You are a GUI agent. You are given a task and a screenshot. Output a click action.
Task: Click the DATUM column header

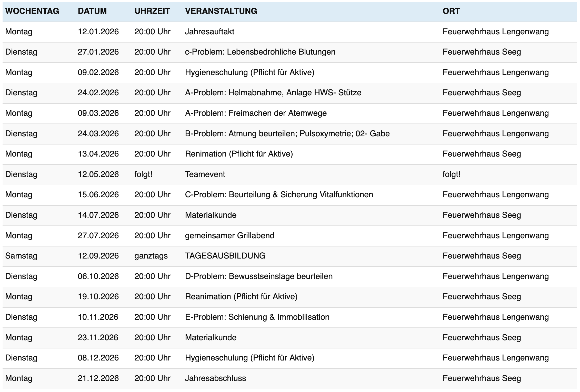coord(92,11)
